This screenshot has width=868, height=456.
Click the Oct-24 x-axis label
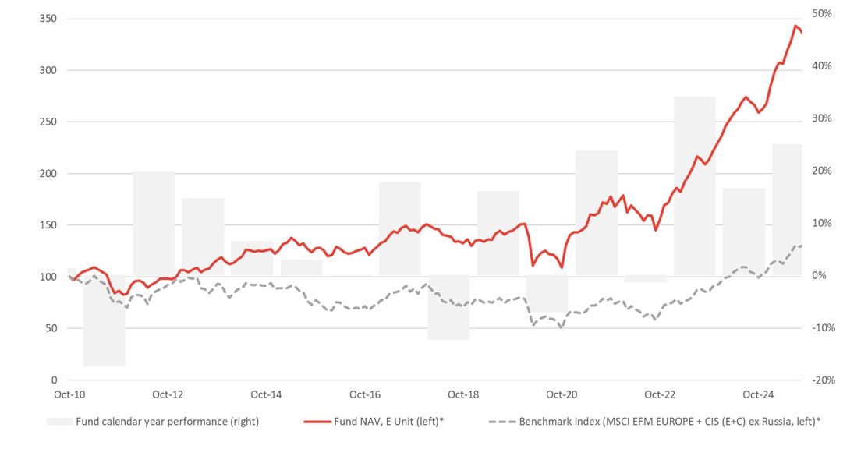pos(758,394)
